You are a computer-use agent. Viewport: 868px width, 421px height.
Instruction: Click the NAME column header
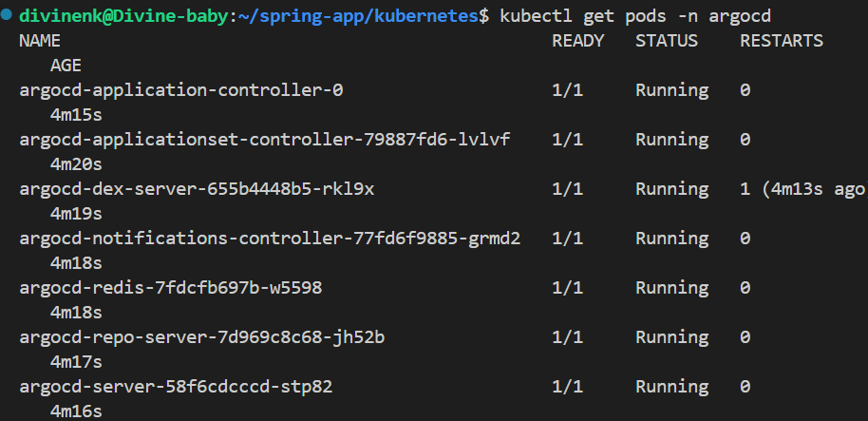[x=39, y=41]
